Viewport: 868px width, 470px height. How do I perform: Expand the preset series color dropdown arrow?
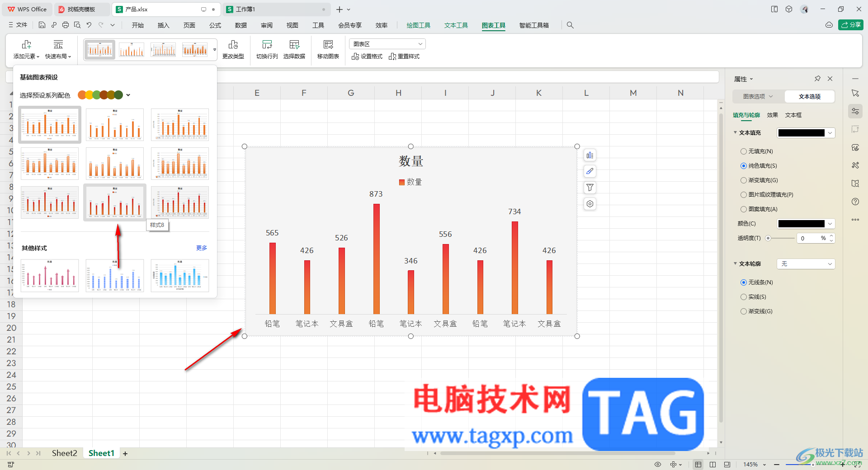coord(128,95)
